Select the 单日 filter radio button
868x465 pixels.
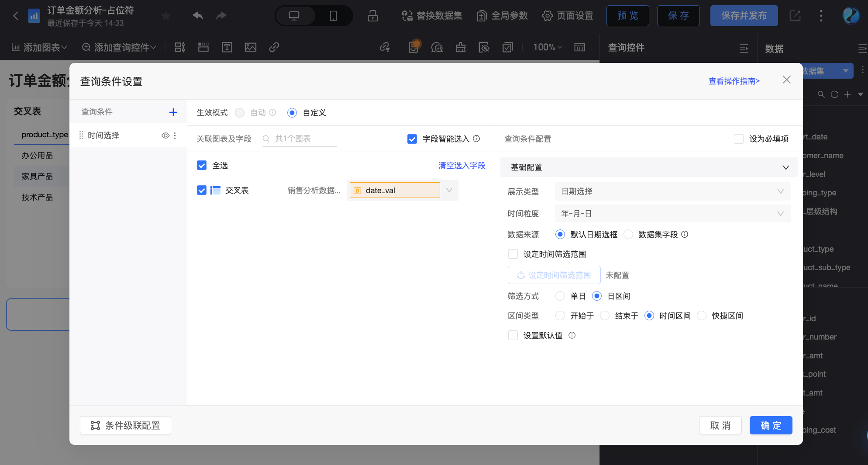point(560,296)
